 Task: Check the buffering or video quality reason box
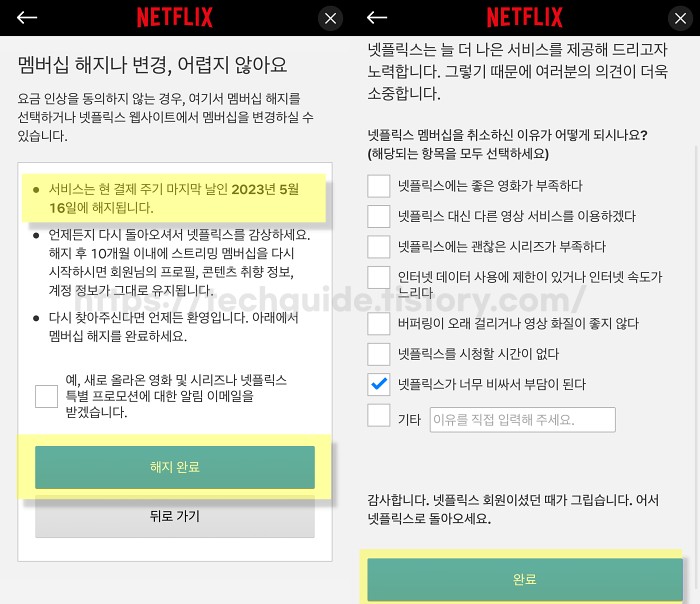pos(379,323)
